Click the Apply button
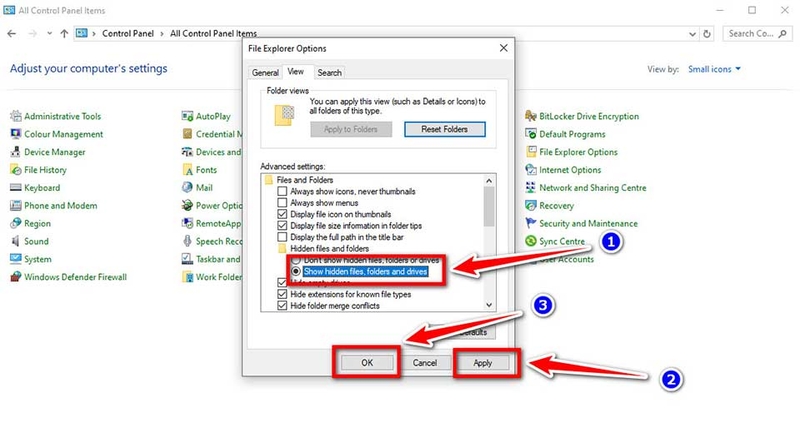Screen dimensions: 800x448 click(x=483, y=363)
